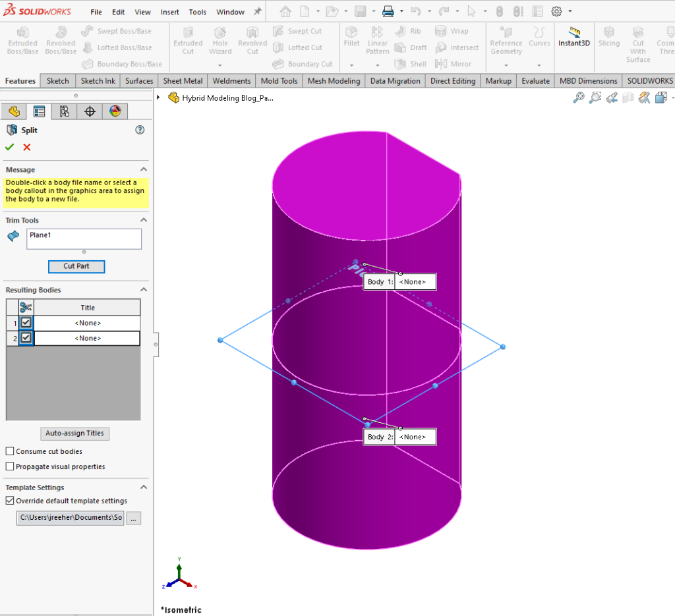Toggle the Instant3D tool
This screenshot has height=616, width=675.
click(573, 40)
